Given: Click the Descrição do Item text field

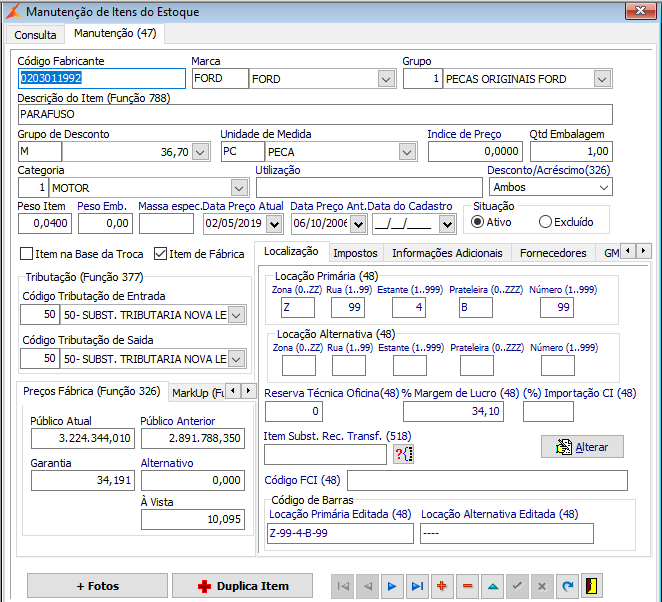Looking at the screenshot, I should 314,115.
